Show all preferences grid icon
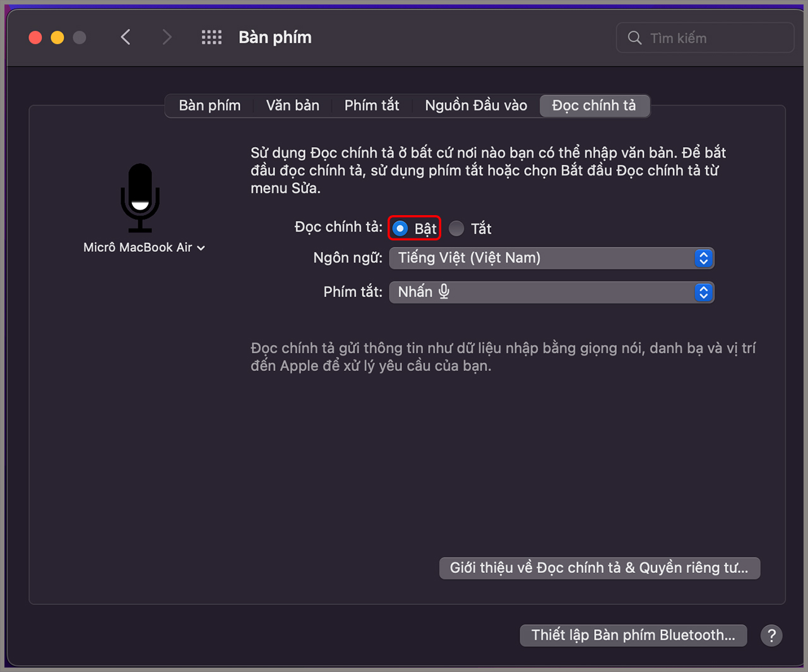 (x=211, y=37)
